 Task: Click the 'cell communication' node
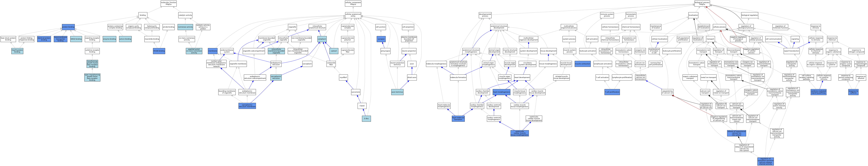pyautogui.click(x=773, y=39)
